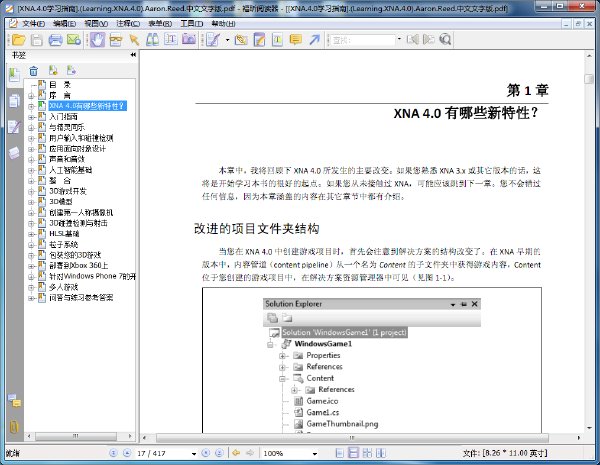
Task: Open the 帮助 Help menu
Action: 223,24
